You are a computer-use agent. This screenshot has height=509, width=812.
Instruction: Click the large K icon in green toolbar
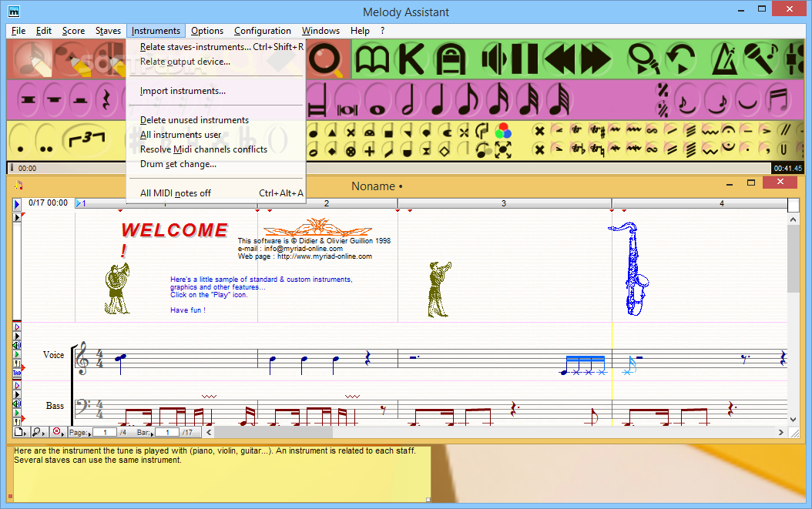[x=411, y=59]
